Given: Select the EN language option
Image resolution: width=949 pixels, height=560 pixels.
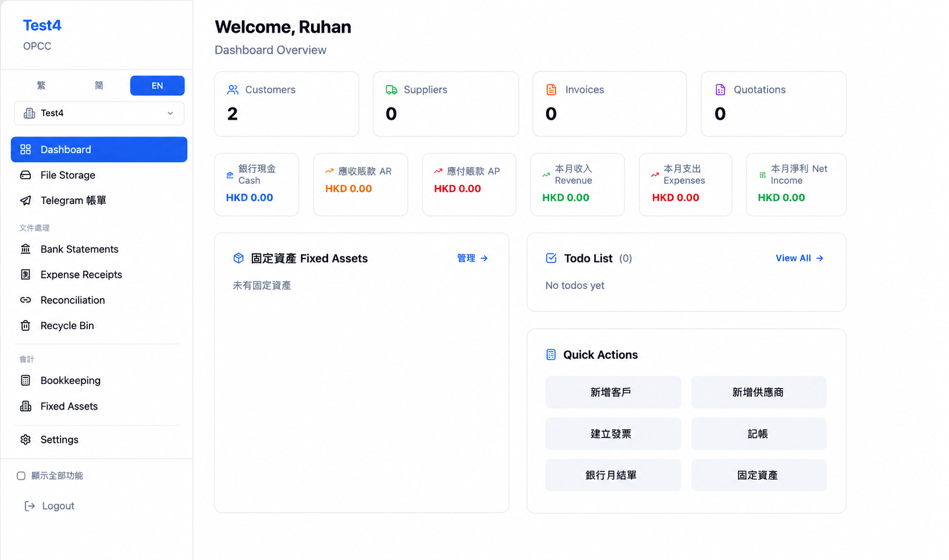Looking at the screenshot, I should coord(158,85).
